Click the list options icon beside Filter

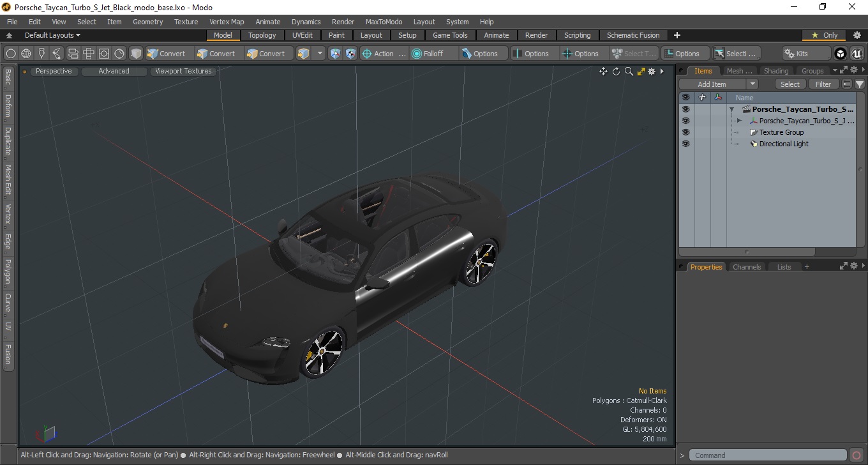(x=847, y=84)
